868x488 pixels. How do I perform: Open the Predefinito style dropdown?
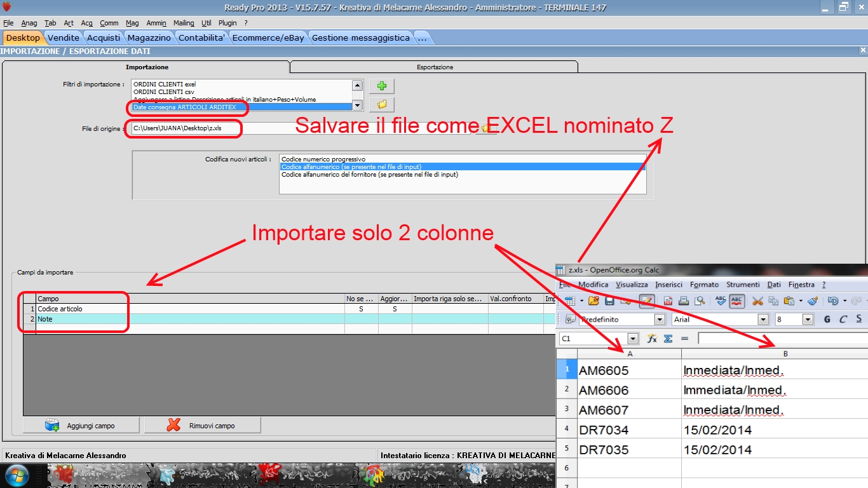coord(660,320)
